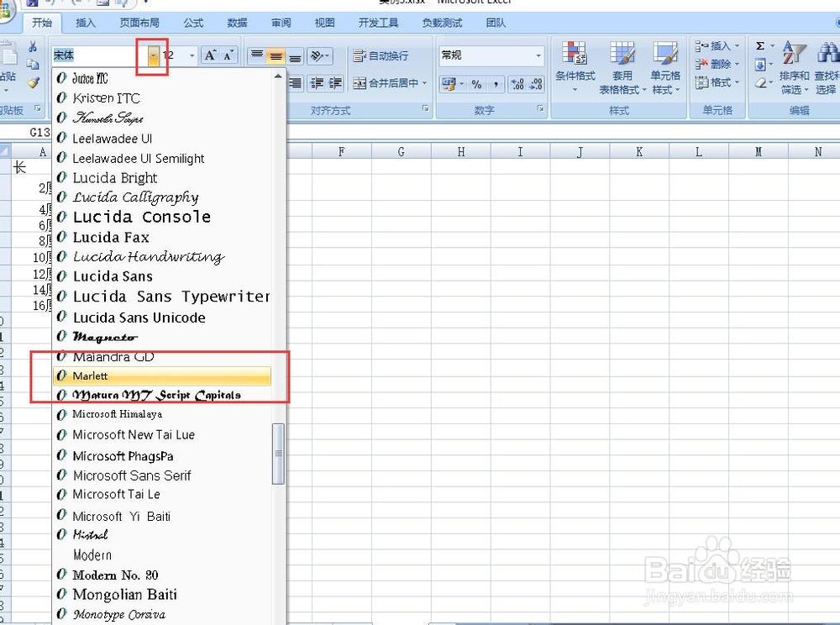Select column header H
This screenshot has height=625, width=840.
[460, 151]
